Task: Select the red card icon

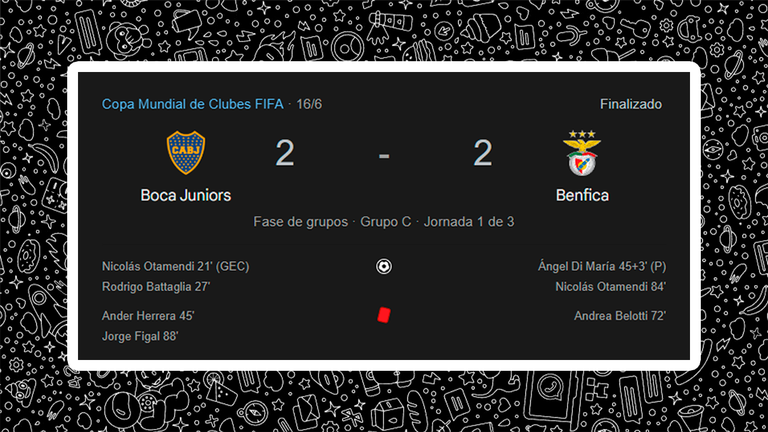Action: click(x=384, y=315)
